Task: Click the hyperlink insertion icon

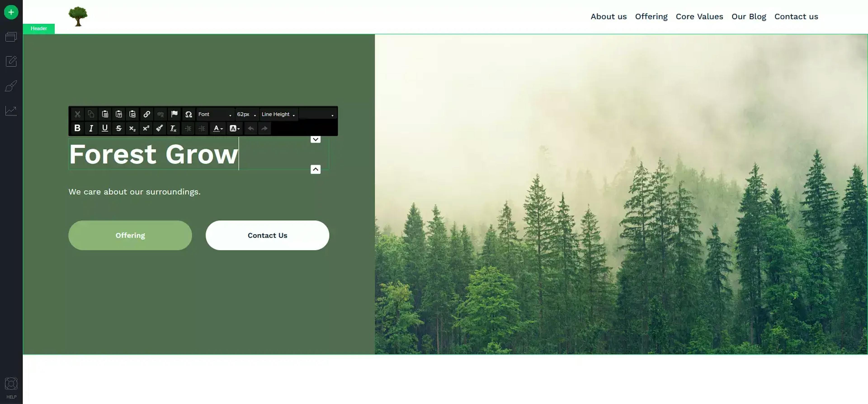Action: pyautogui.click(x=147, y=114)
